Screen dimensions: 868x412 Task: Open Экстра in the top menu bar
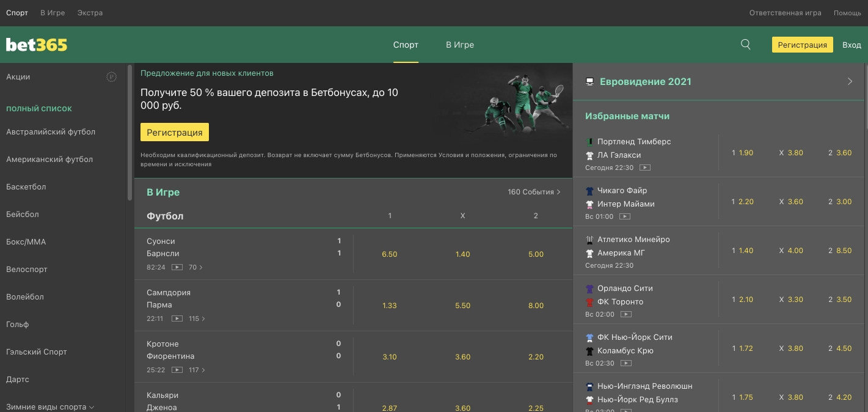(90, 13)
